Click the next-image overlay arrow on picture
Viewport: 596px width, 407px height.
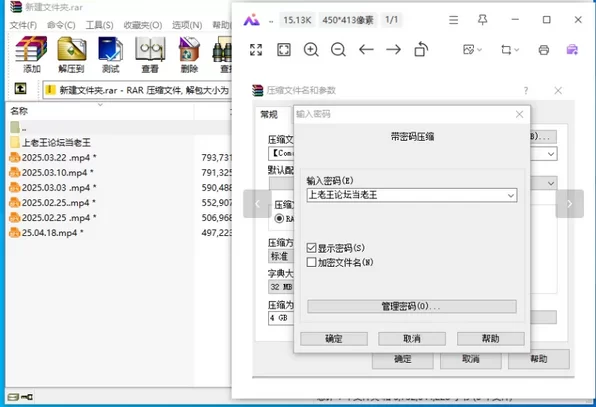coord(569,204)
